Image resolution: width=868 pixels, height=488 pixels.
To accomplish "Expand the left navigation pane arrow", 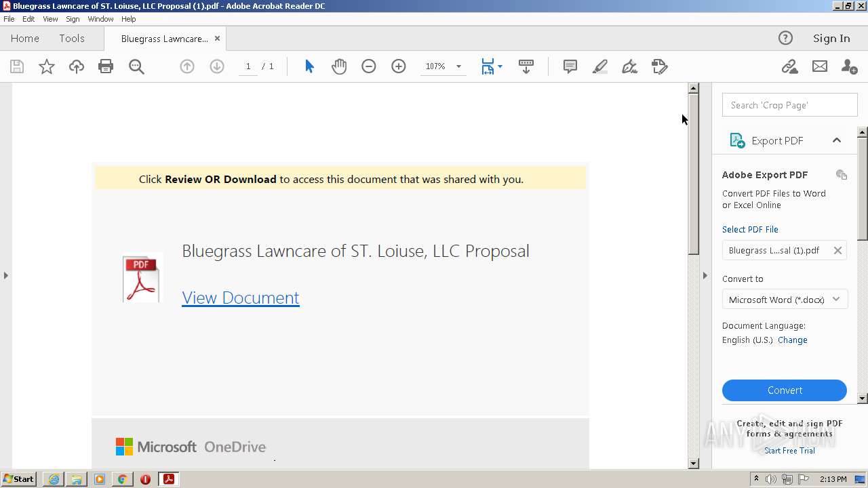I will (x=5, y=275).
